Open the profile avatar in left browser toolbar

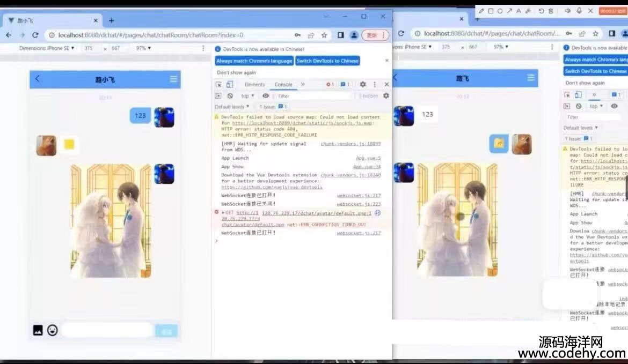point(354,35)
